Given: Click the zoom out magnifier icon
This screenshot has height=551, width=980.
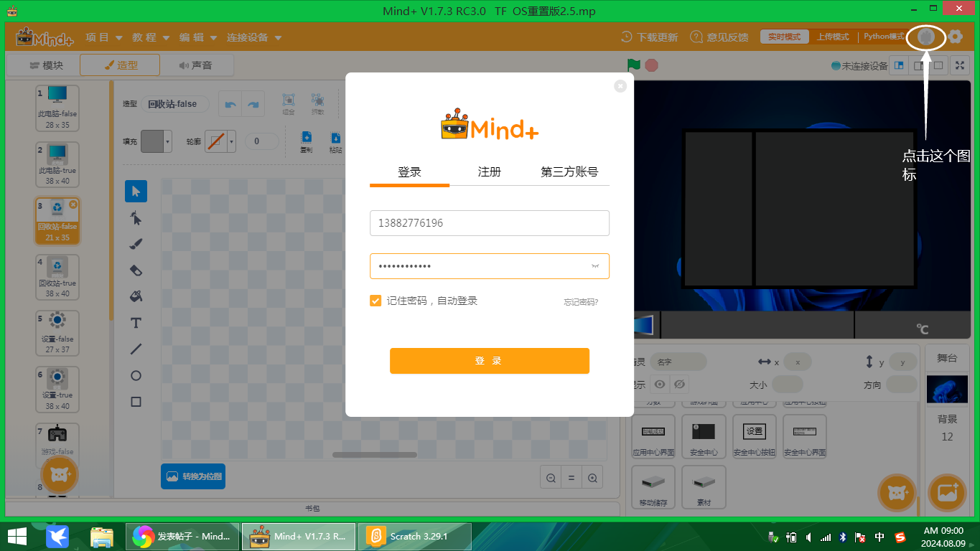Looking at the screenshot, I should tap(551, 478).
